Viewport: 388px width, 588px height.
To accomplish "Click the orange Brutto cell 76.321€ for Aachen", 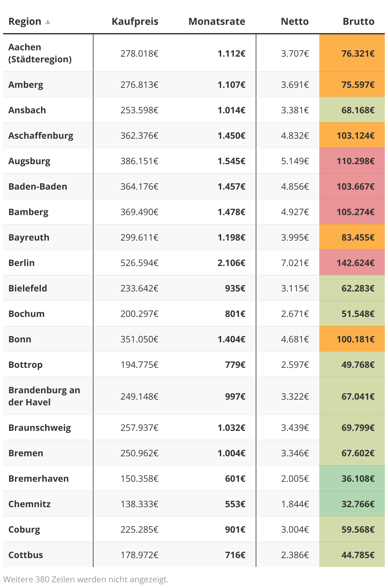I will coord(352,53).
